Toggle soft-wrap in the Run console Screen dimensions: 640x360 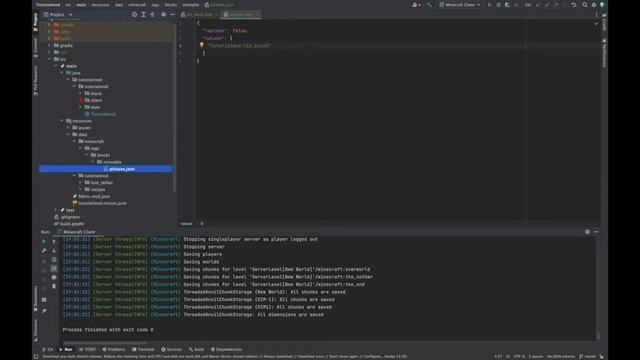click(54, 260)
